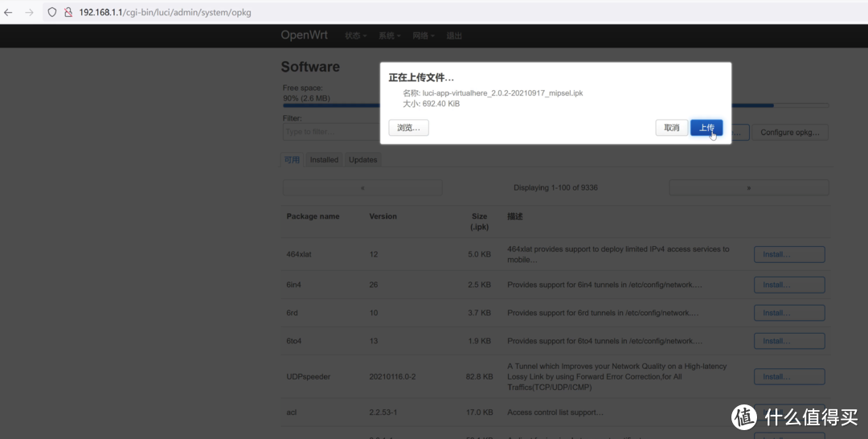
Task: Select the 可用 tab
Action: (291, 160)
